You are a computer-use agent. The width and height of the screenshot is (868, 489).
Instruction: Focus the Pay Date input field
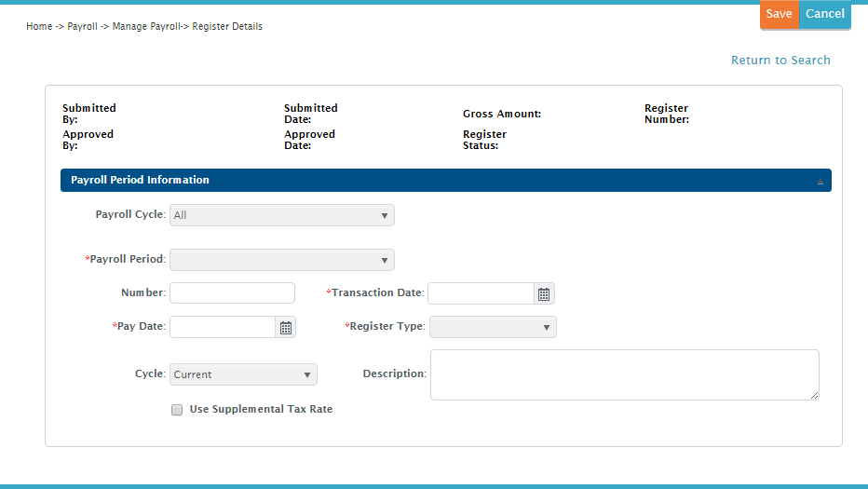click(223, 327)
